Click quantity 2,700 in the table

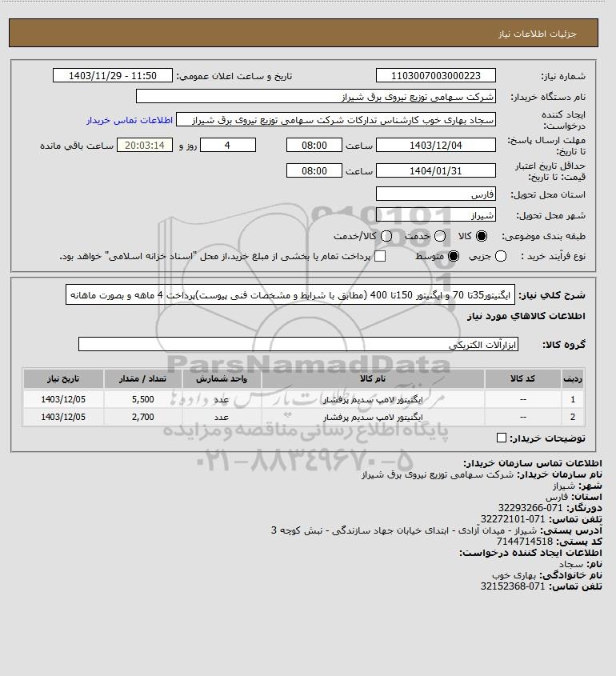142,417
